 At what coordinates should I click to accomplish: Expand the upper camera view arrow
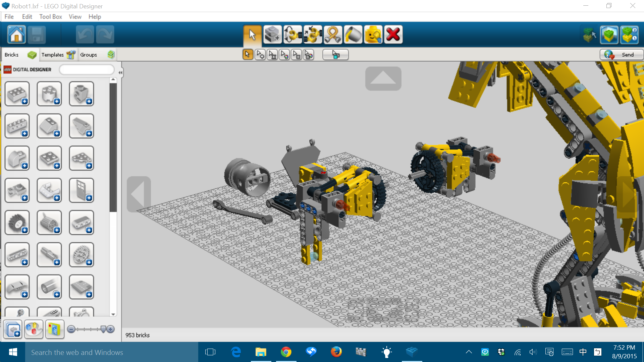(x=383, y=78)
